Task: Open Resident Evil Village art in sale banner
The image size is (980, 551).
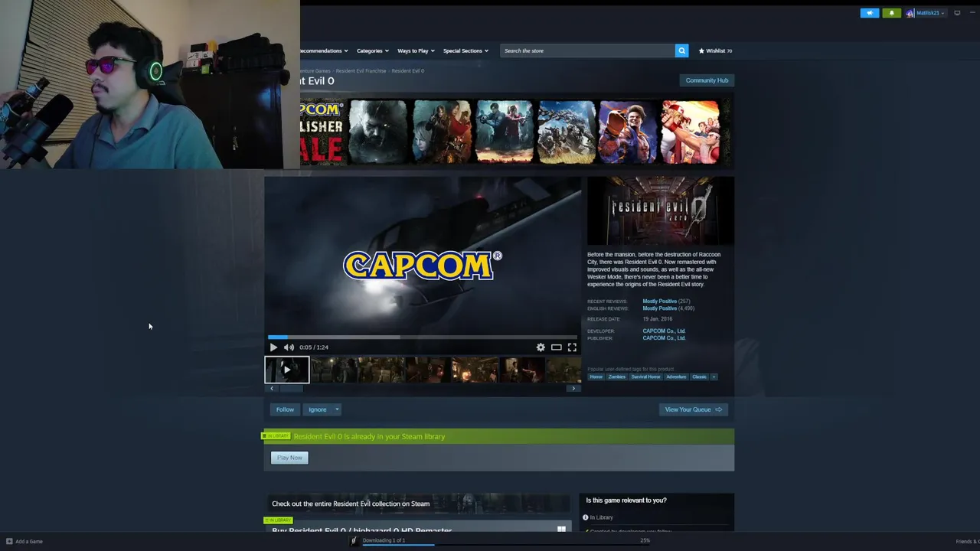Action: point(378,132)
